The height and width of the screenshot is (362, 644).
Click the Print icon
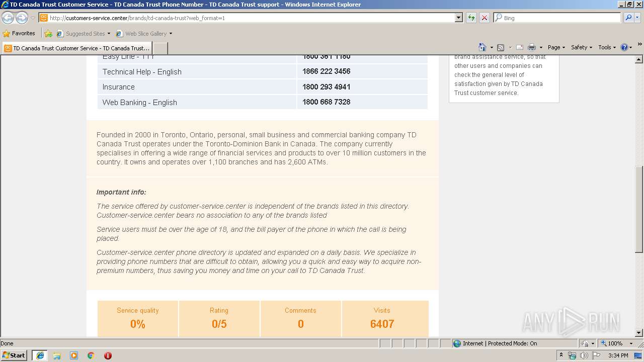(x=532, y=47)
